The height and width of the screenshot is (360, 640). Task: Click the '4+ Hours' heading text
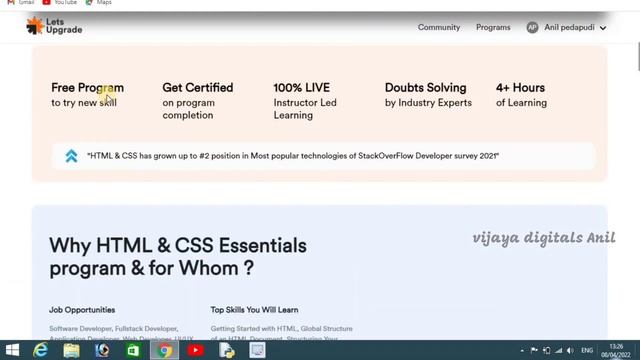[x=520, y=87]
